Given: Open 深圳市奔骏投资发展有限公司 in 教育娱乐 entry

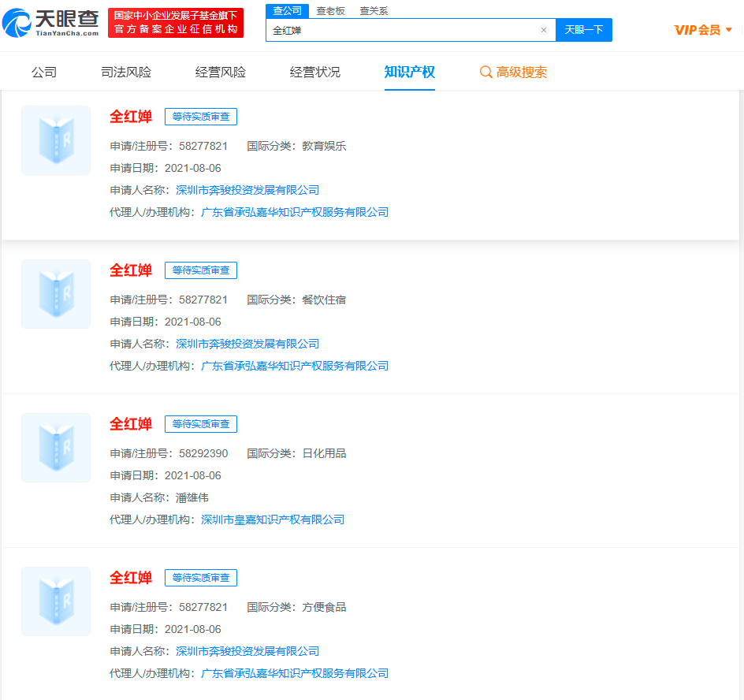Looking at the screenshot, I should tap(247, 190).
